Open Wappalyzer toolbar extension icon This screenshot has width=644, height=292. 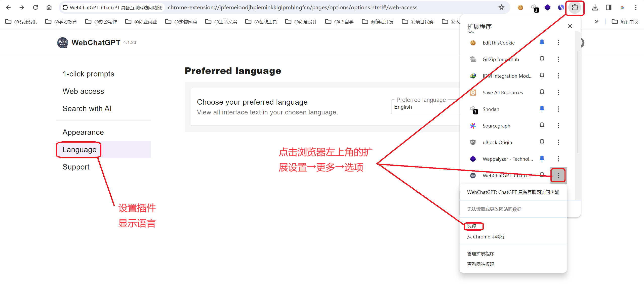[547, 7]
